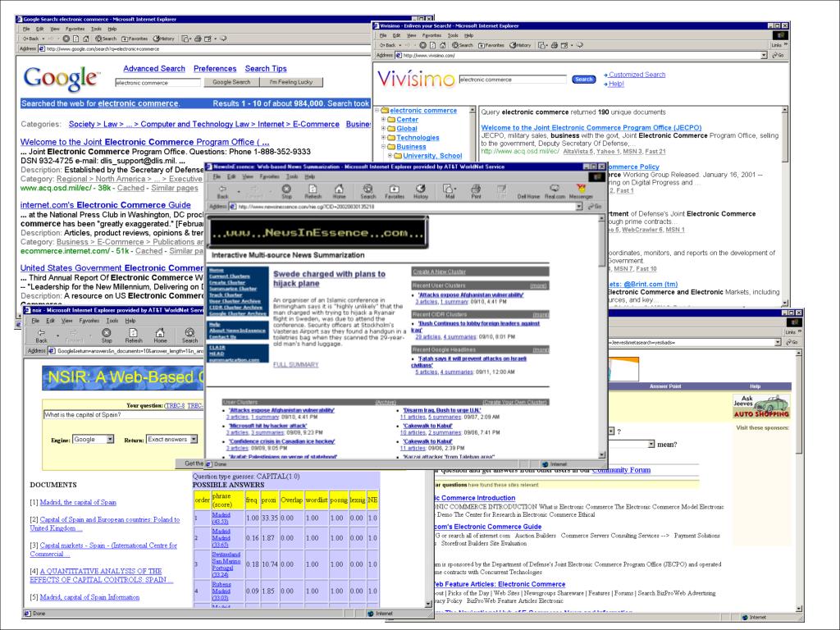This screenshot has width=840, height=630.
Task: Open address bar dropdown in NewsInEssence window
Action: tap(579, 207)
